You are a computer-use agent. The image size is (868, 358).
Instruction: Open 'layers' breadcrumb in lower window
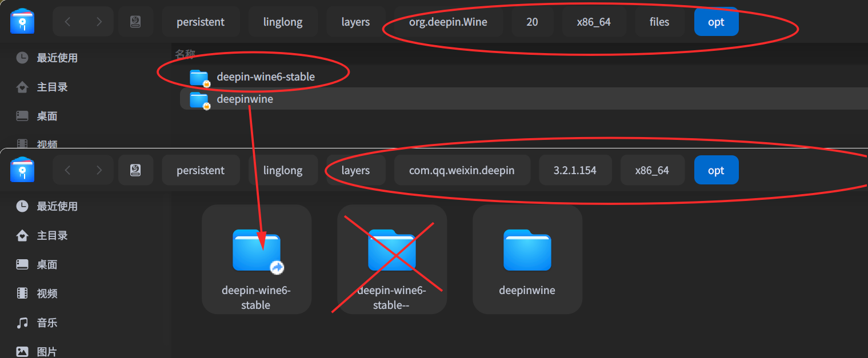coord(355,170)
